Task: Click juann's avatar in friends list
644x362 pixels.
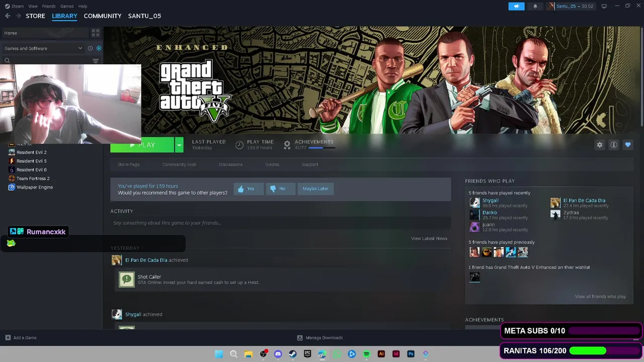Action: 474,227
